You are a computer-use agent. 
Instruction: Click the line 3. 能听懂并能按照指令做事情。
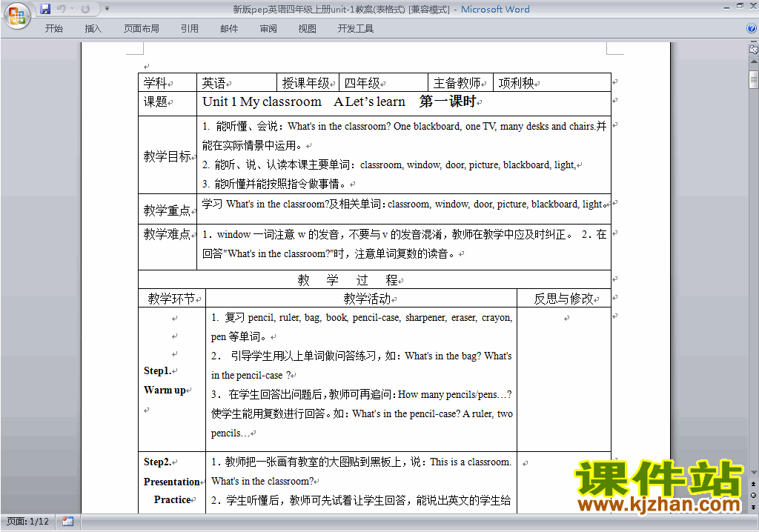274,184
